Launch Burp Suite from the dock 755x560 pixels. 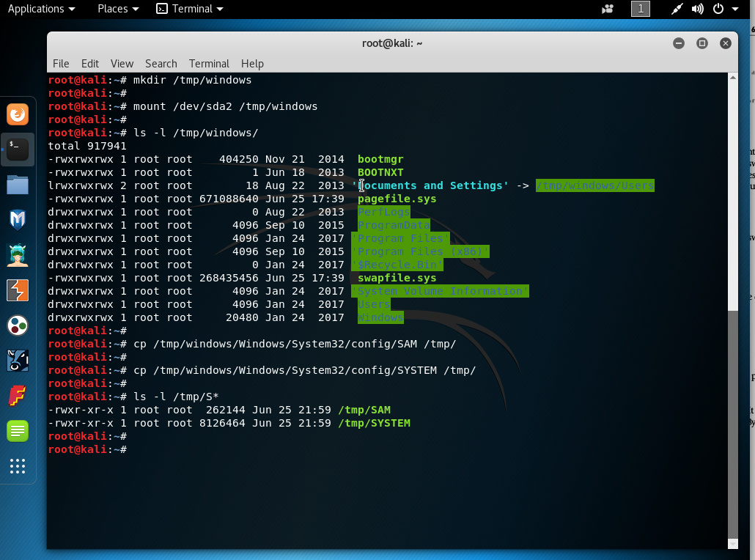(18, 290)
